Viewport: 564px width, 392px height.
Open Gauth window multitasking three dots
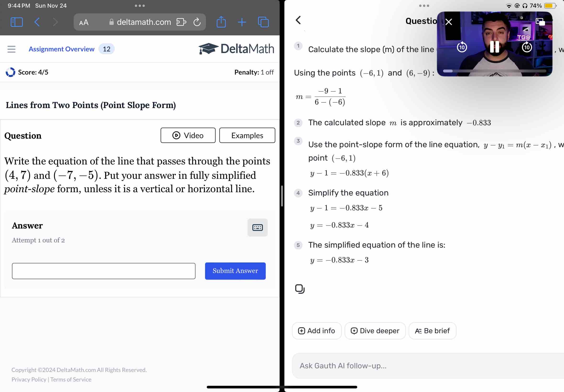click(x=424, y=6)
